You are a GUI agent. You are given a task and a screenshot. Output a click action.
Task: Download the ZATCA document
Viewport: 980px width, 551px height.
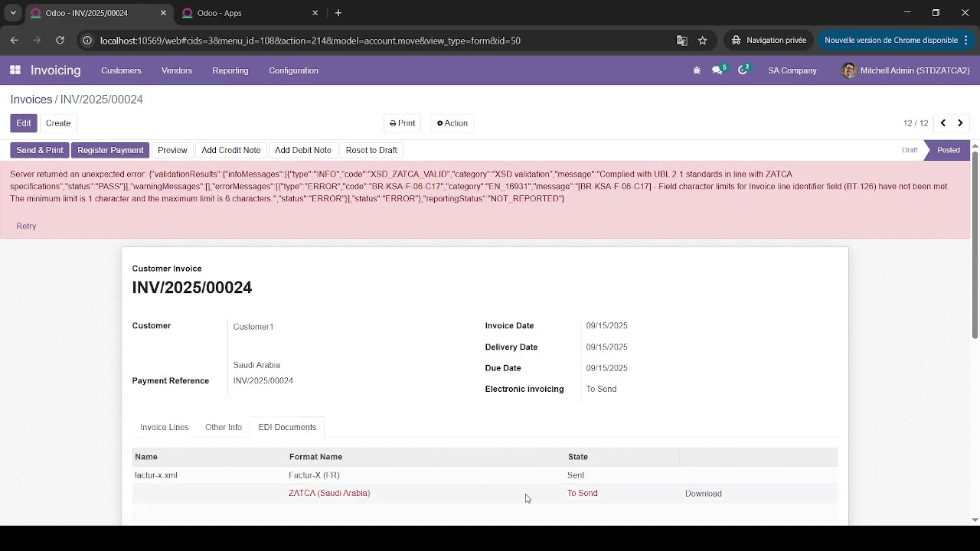[704, 494]
